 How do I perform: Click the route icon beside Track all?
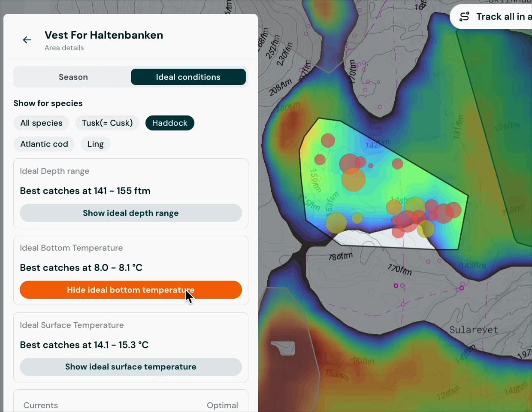pos(464,17)
